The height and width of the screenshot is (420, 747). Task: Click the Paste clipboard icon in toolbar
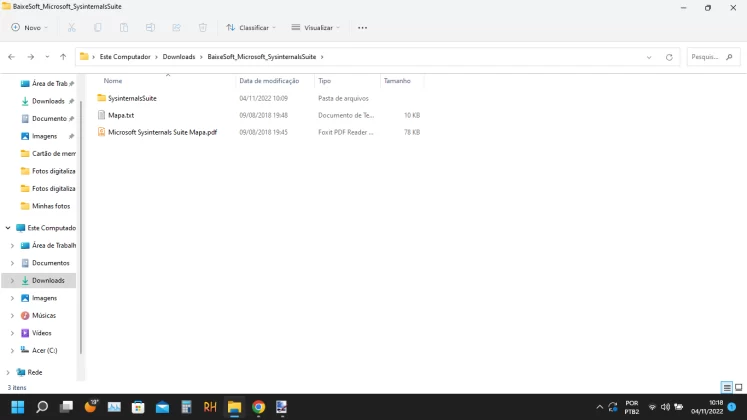pos(124,28)
